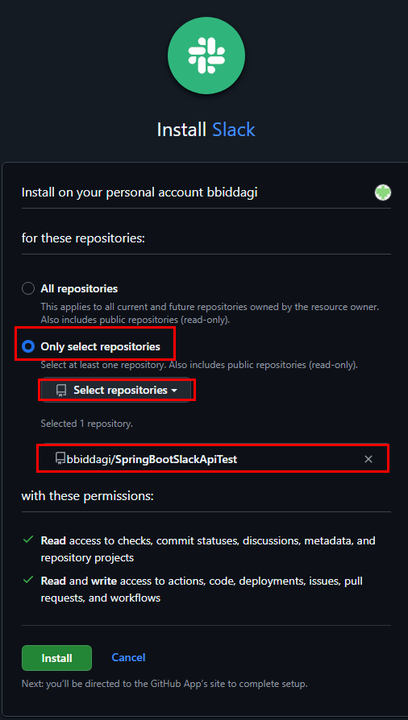Click the green Install button
The height and width of the screenshot is (720, 408).
pos(57,658)
